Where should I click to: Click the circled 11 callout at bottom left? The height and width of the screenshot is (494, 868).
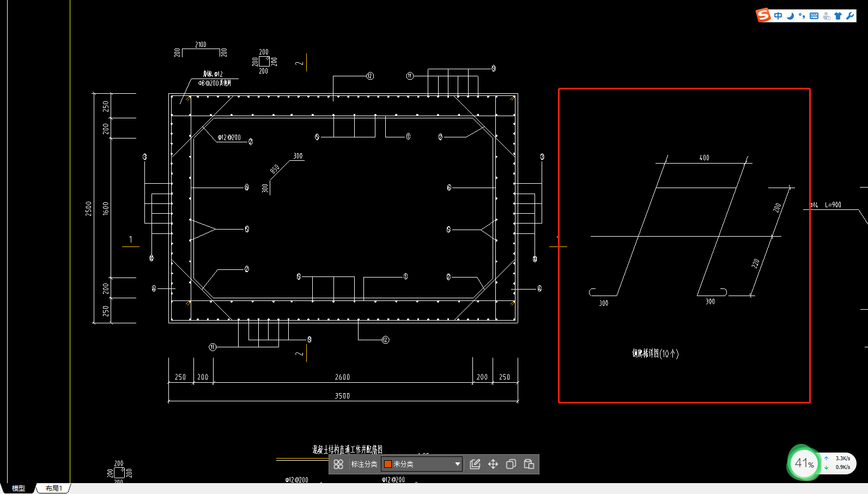213,347
